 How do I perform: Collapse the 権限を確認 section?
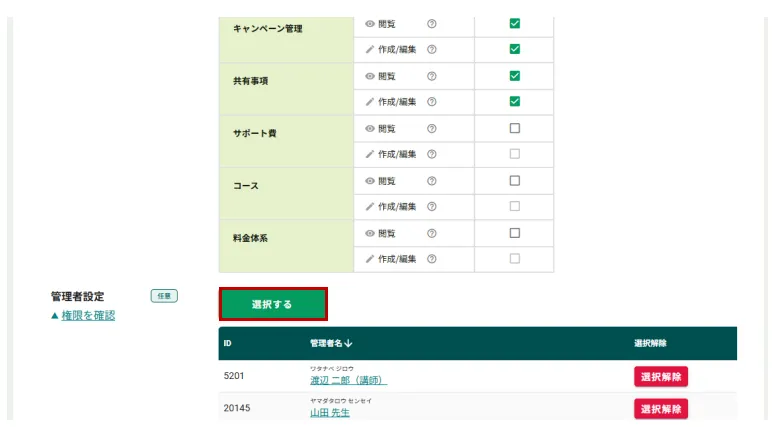coord(83,315)
